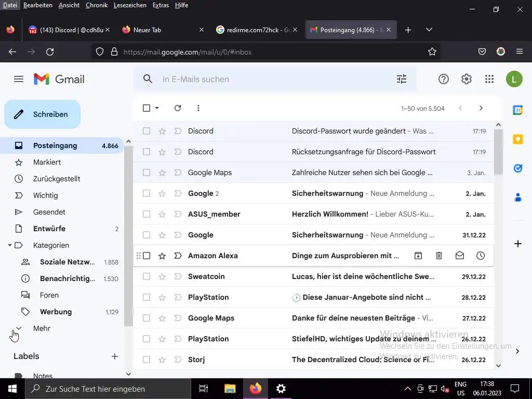Image resolution: width=532 pixels, height=399 pixels.
Task: Open a new Firefox tab
Action: pyautogui.click(x=408, y=30)
